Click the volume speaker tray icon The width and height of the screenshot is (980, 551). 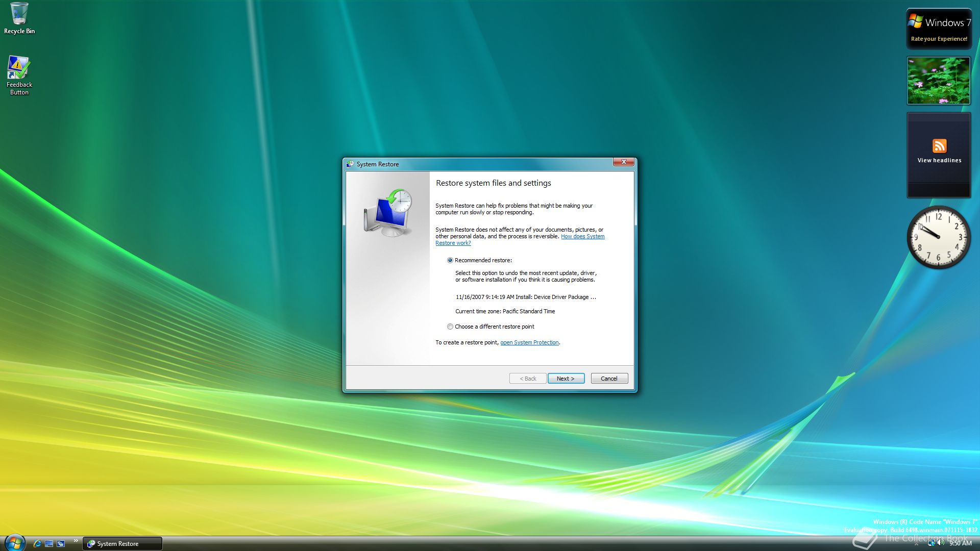[x=941, y=543]
